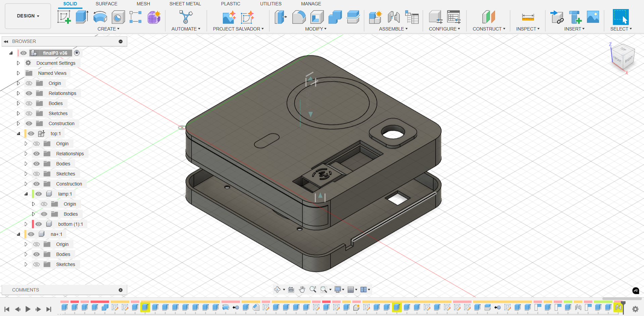Viewport: 644px width, 316px height.
Task: Expand Document Settings tree node
Action: pos(18,63)
